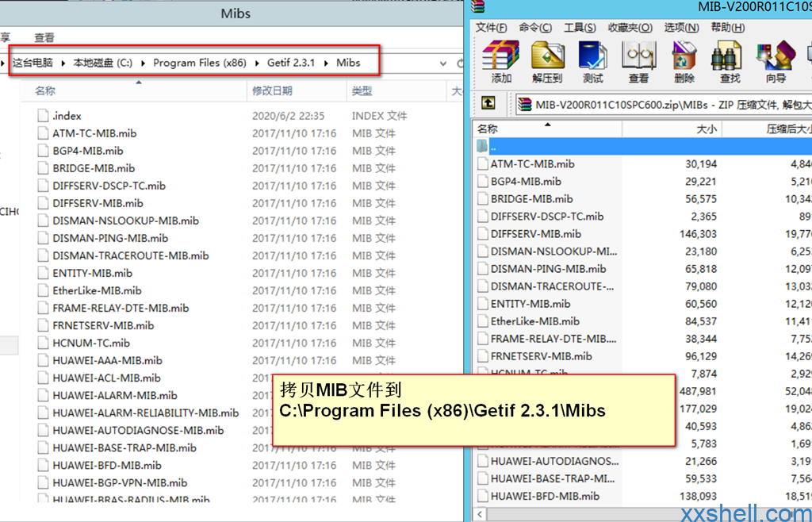Open the 文件(F) menu in WinRAR
Image resolution: width=812 pixels, height=522 pixels.
click(x=491, y=28)
